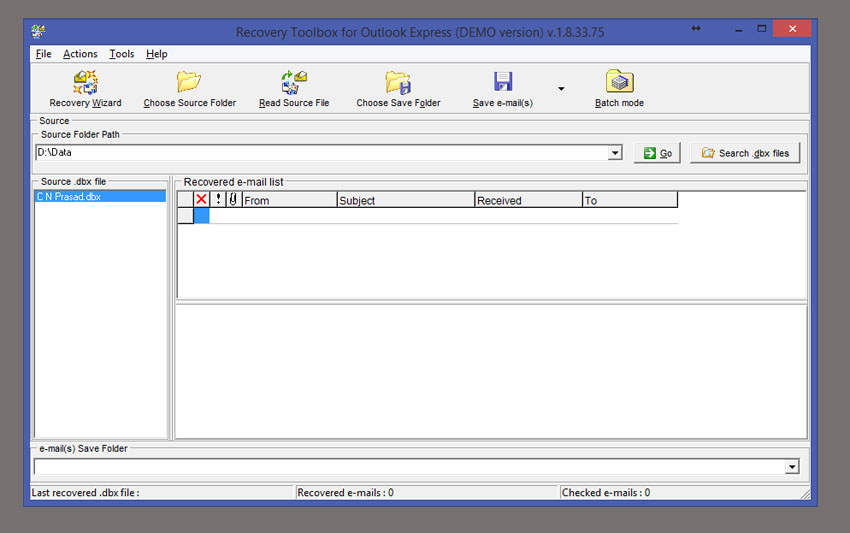The height and width of the screenshot is (533, 850).
Task: Click the paperclip attachment column header
Action: (x=233, y=200)
